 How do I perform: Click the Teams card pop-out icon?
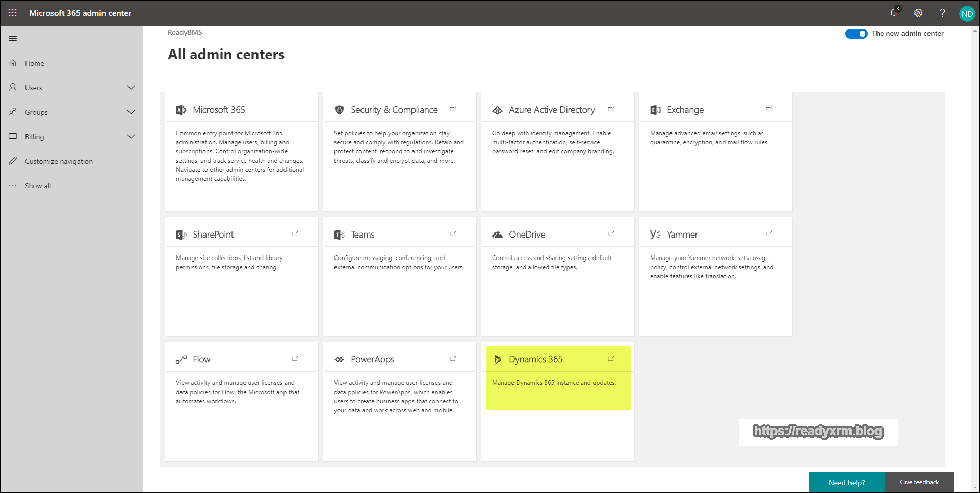click(453, 234)
